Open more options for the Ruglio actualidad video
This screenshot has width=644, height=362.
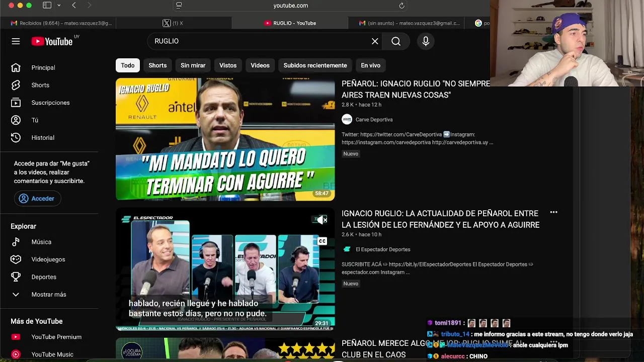[553, 213]
